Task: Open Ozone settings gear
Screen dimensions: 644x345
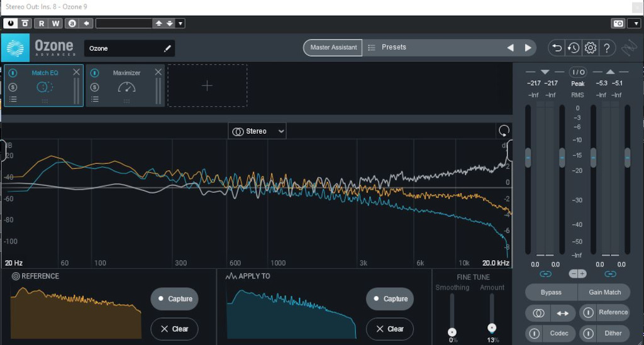Action: tap(590, 48)
